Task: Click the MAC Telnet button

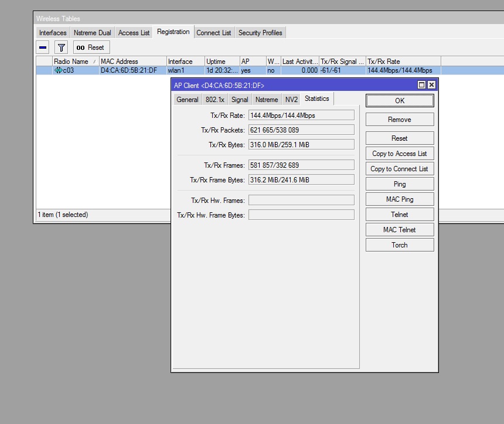Action: point(400,230)
